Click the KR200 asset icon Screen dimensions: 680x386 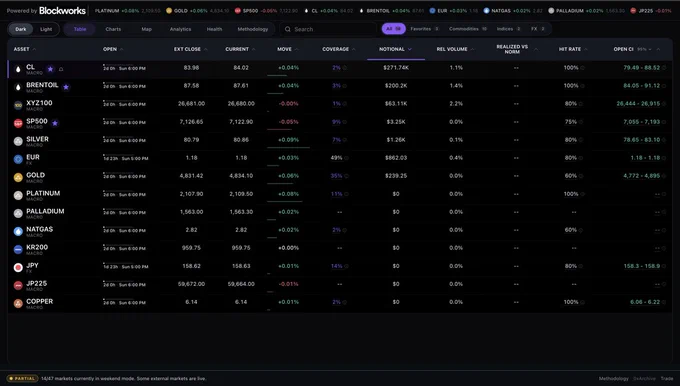18,249
